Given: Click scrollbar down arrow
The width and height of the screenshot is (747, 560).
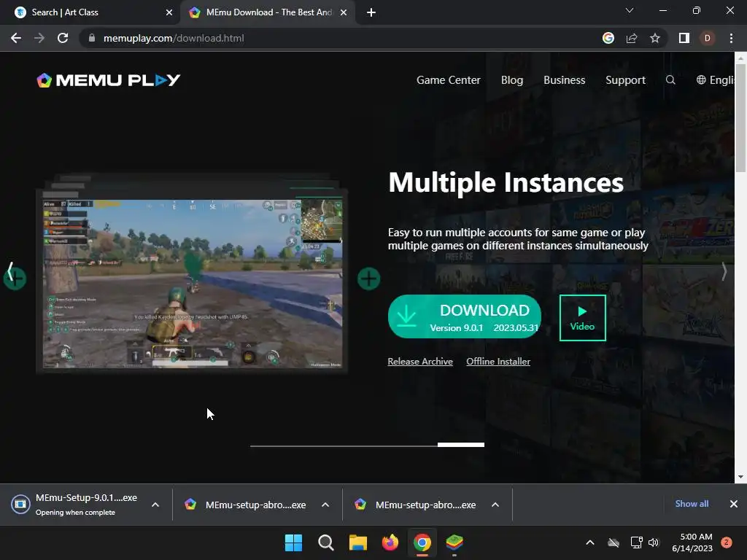Looking at the screenshot, I should click(740, 477).
